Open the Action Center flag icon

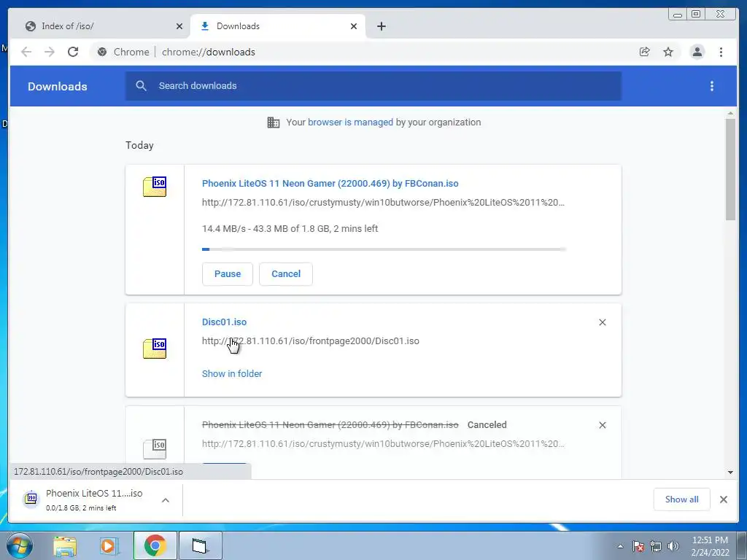point(638,546)
